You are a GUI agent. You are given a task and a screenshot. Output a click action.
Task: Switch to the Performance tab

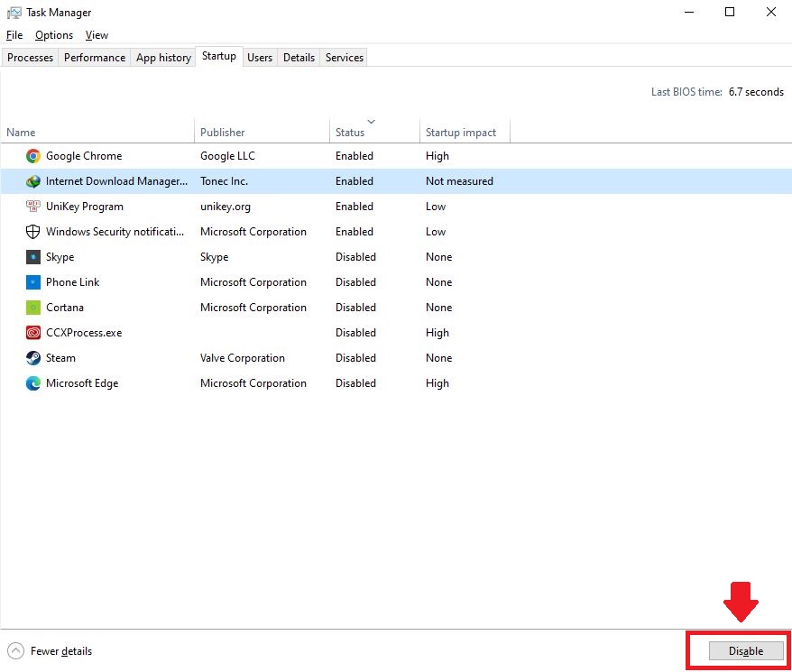pos(95,58)
